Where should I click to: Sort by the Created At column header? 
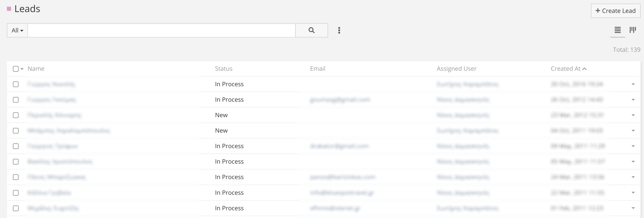point(566,69)
